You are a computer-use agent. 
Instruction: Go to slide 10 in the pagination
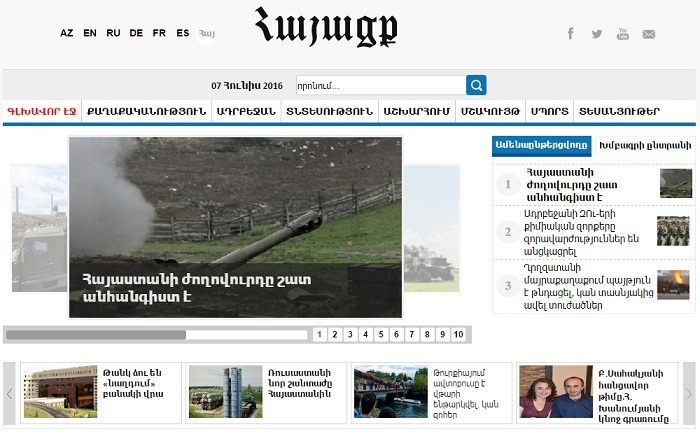coord(458,335)
